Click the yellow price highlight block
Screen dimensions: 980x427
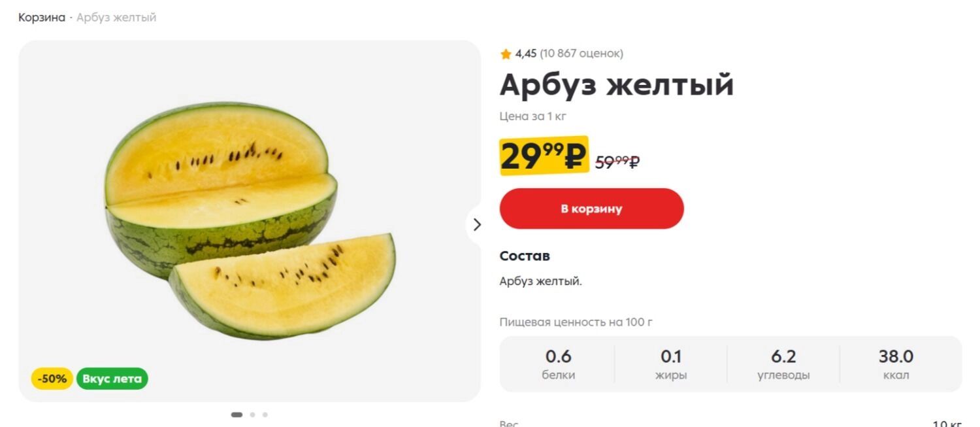point(542,156)
